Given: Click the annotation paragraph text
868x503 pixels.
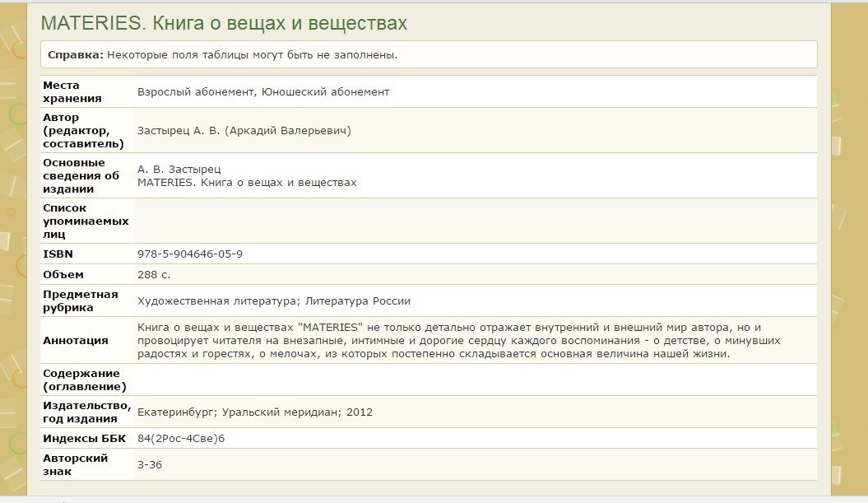Looking at the screenshot, I should click(x=458, y=340).
